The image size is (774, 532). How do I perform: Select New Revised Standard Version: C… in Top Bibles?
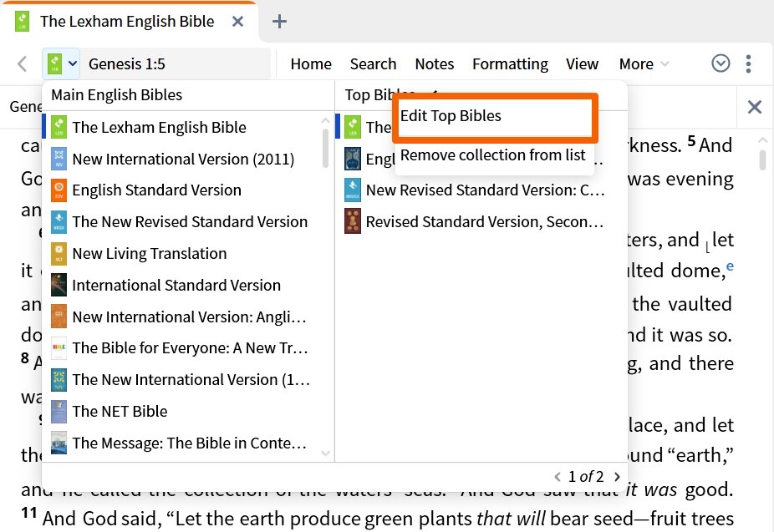pyautogui.click(x=486, y=190)
